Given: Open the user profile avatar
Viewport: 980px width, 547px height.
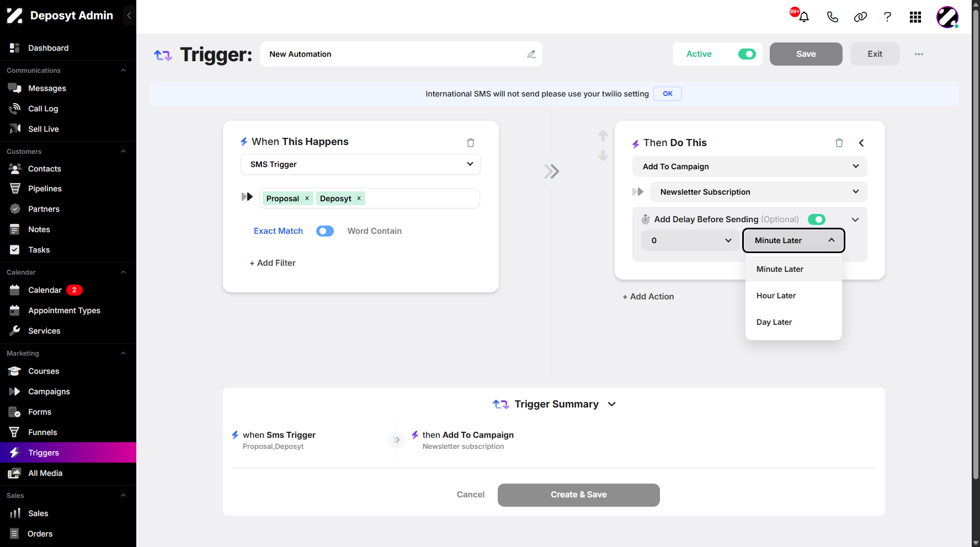Looking at the screenshot, I should click(x=947, y=17).
